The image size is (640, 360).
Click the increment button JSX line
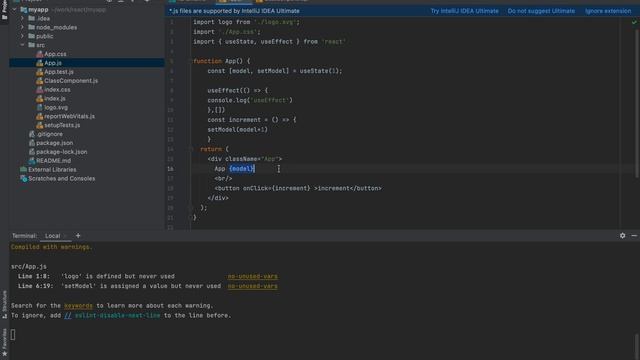(x=298, y=189)
